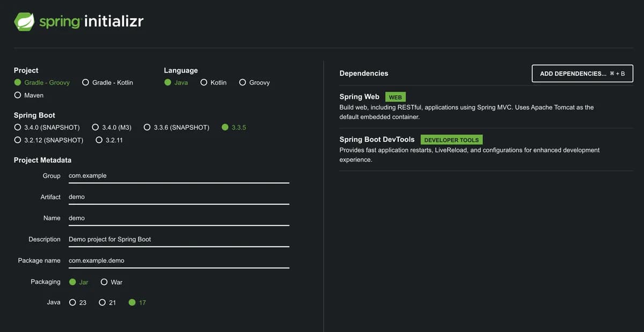Edit the Artifact field value
The width and height of the screenshot is (644, 332).
pyautogui.click(x=179, y=197)
